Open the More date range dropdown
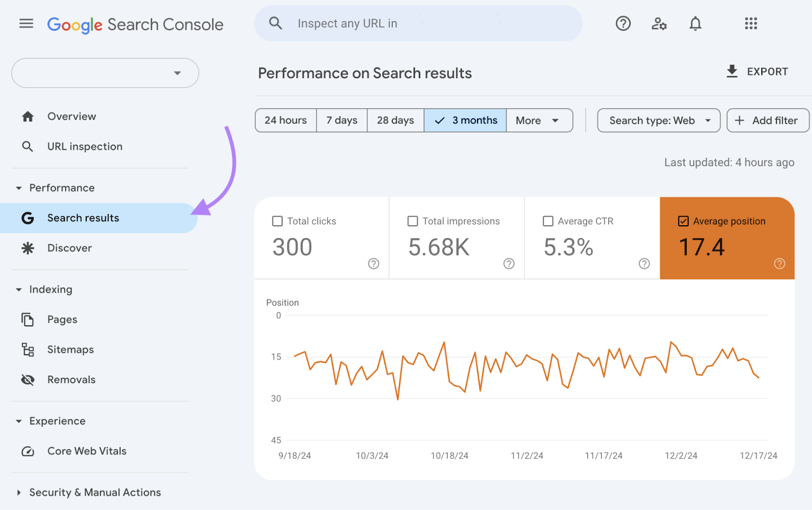 coord(539,120)
